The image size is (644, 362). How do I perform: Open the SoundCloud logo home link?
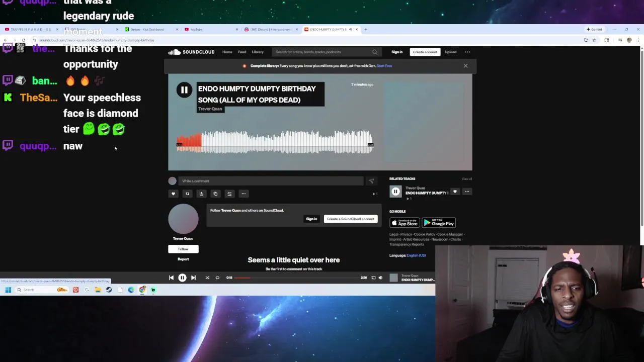[x=191, y=52]
